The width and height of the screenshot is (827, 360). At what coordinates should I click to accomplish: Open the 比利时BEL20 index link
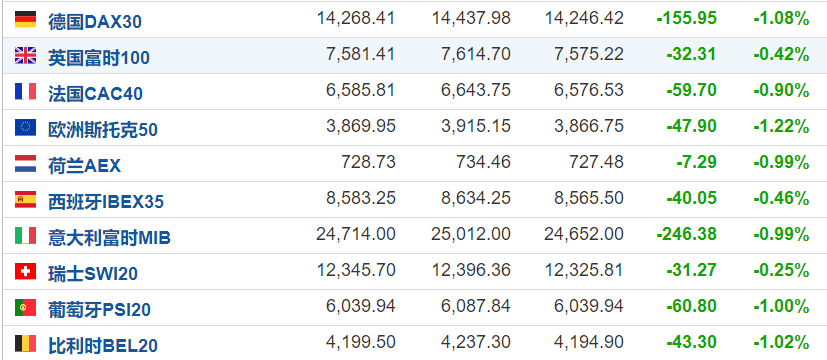[103, 346]
